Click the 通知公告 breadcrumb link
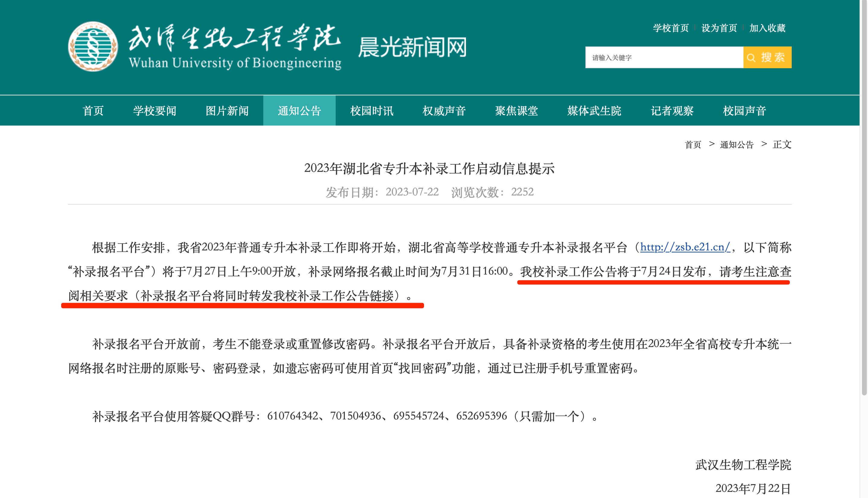This screenshot has height=498, width=868. (x=737, y=145)
